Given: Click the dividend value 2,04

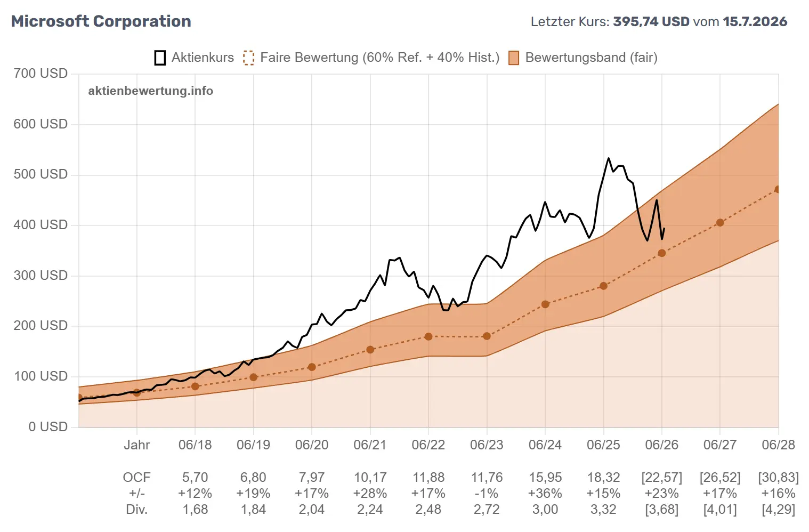Looking at the screenshot, I should (312, 510).
